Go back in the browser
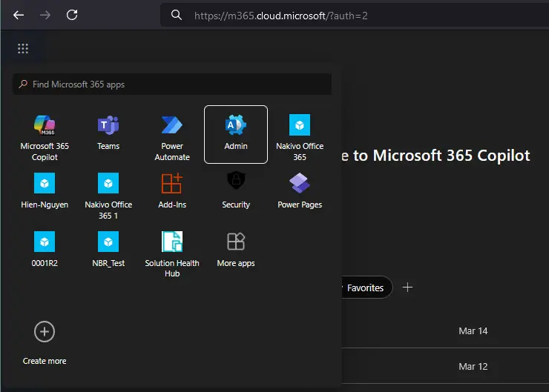This screenshot has height=392, width=549. [x=19, y=15]
